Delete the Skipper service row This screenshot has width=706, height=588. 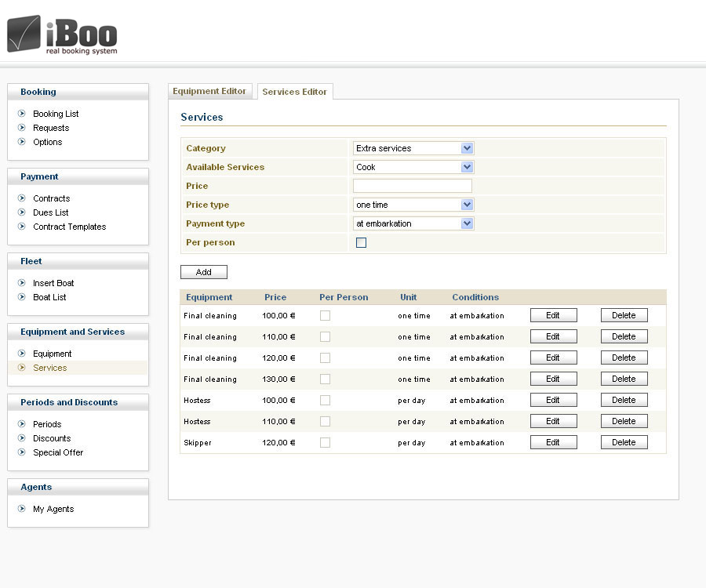[x=624, y=442]
